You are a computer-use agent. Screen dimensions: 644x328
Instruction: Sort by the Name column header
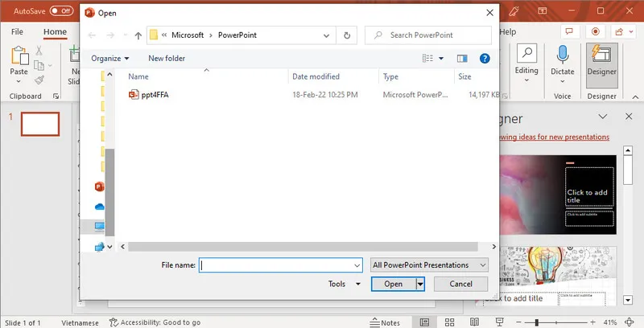coord(138,76)
